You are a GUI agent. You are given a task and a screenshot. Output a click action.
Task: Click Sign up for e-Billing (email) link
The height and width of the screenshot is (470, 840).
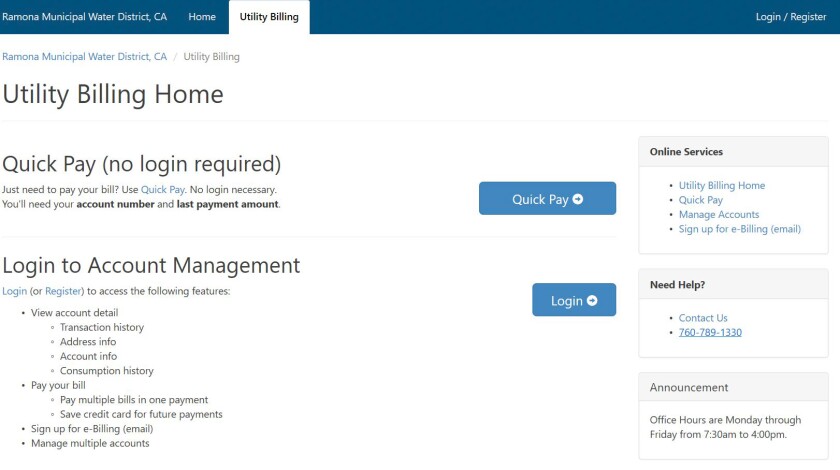point(739,229)
